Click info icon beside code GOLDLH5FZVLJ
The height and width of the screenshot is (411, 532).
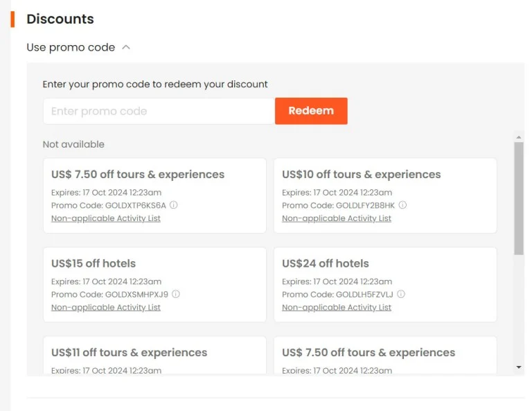(401, 294)
